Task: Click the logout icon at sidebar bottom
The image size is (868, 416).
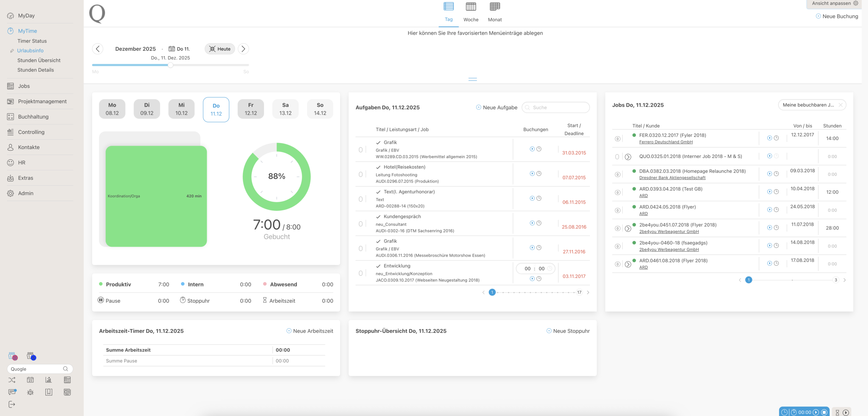Action: click(x=12, y=404)
